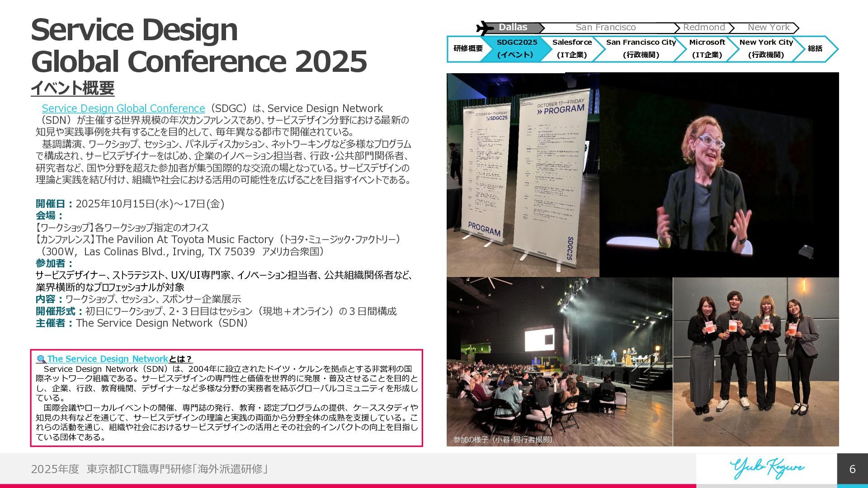This screenshot has width=868, height=488.
Task: Click the Dallas city arrow label
Action: point(513,28)
